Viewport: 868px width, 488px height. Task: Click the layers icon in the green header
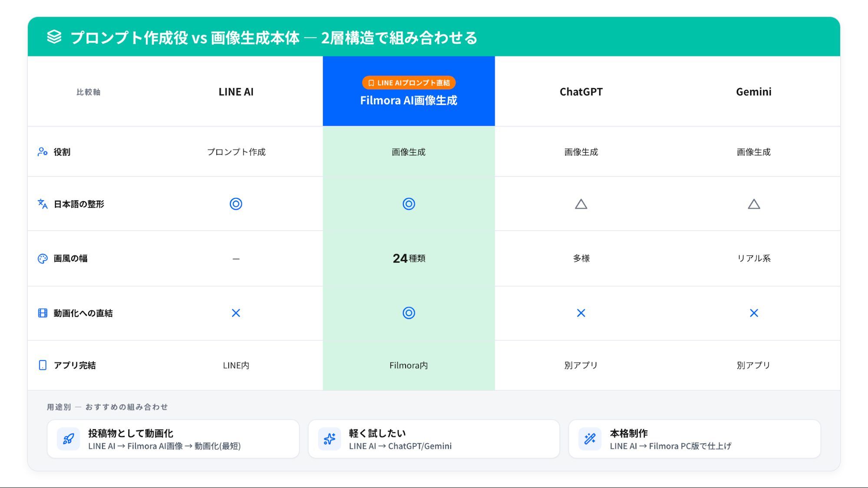tap(54, 37)
